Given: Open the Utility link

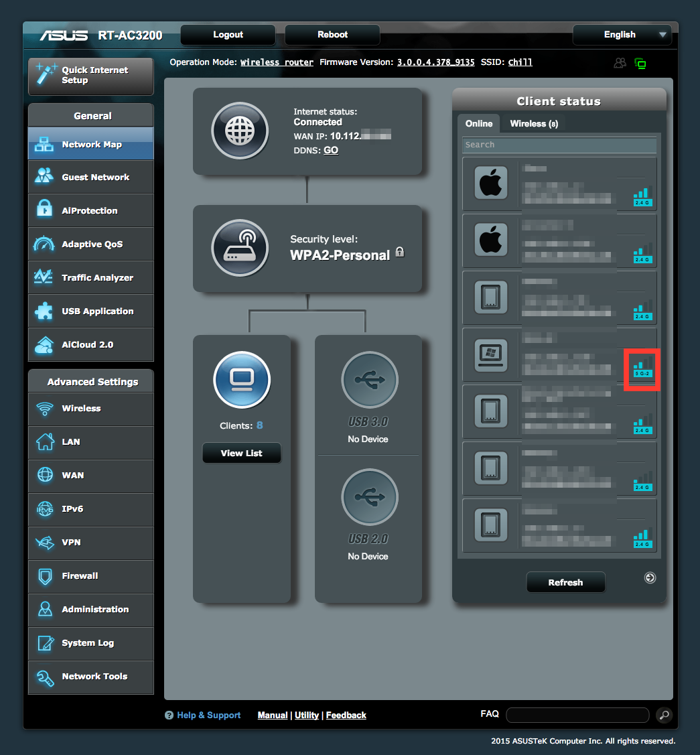Looking at the screenshot, I should (x=307, y=715).
